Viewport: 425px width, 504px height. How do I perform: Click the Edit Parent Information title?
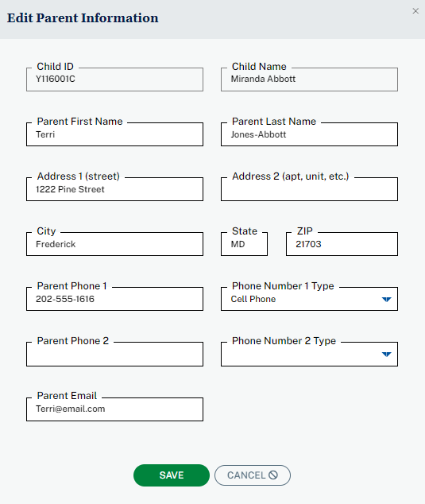point(83,18)
